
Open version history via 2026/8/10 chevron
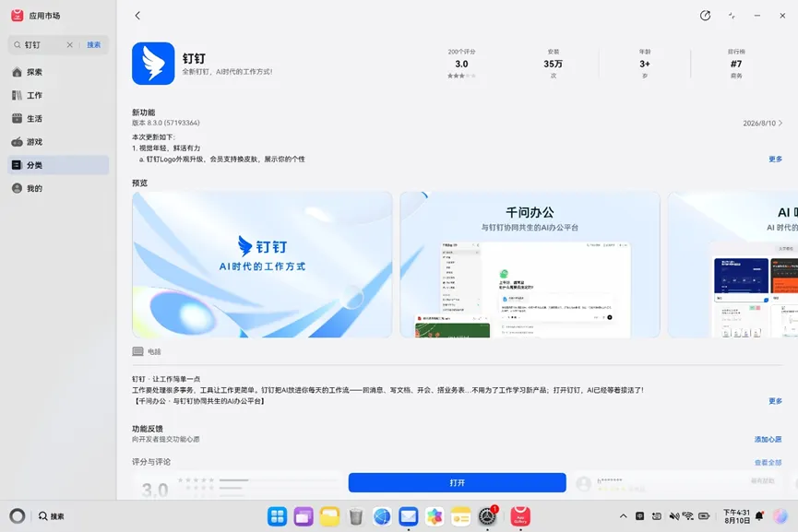click(x=762, y=123)
